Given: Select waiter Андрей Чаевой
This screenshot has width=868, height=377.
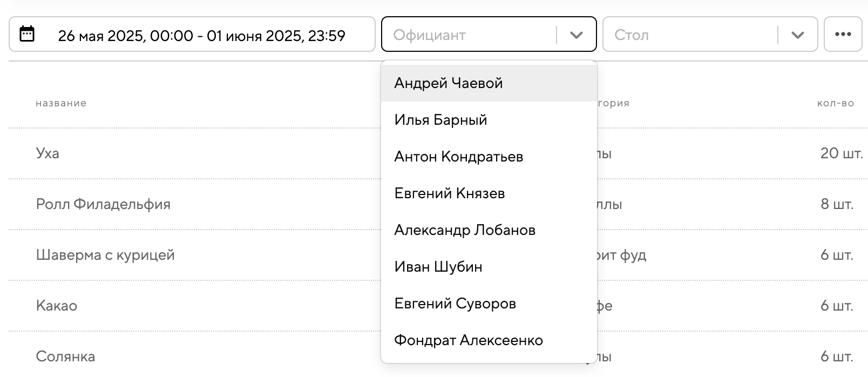Looking at the screenshot, I should pos(449,83).
